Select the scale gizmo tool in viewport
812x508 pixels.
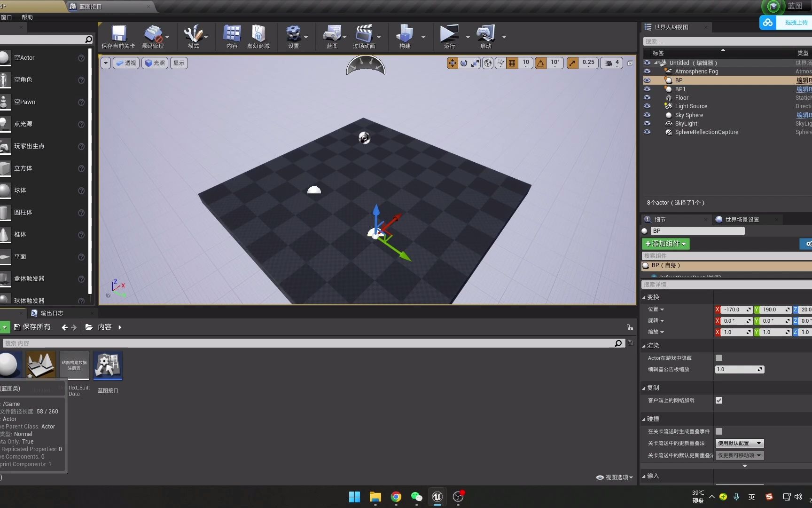pos(475,63)
